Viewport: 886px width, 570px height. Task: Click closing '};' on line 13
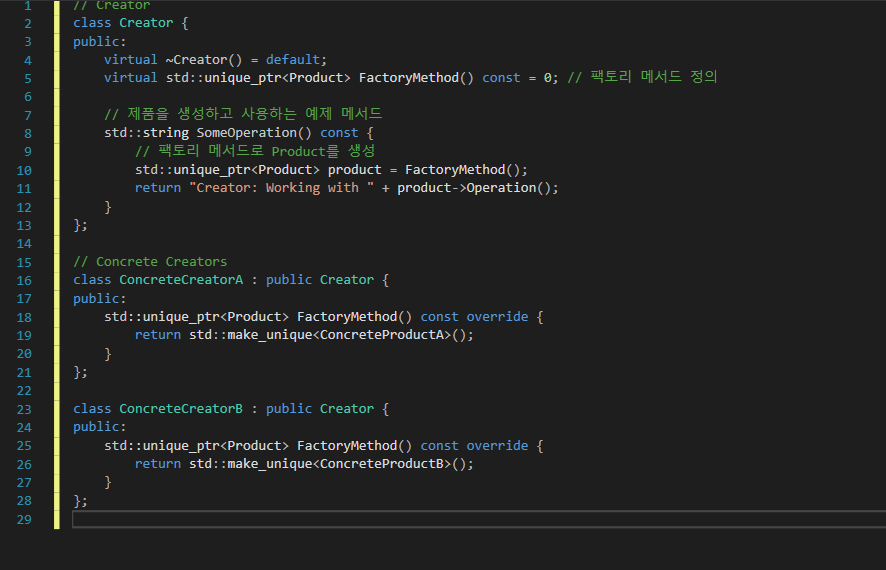(x=80, y=225)
